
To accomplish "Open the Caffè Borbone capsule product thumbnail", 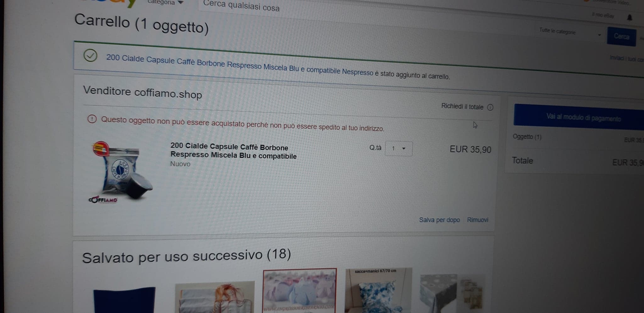I will (121, 172).
